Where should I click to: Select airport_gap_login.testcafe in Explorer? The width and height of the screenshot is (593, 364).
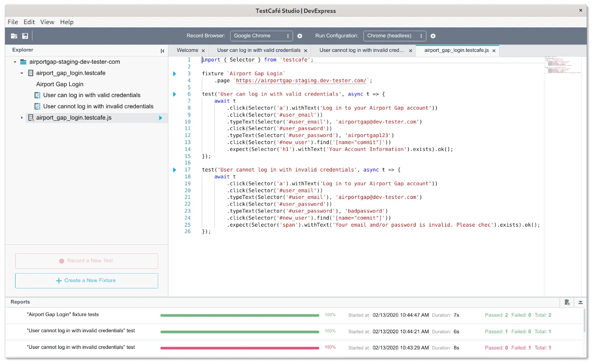click(70, 73)
